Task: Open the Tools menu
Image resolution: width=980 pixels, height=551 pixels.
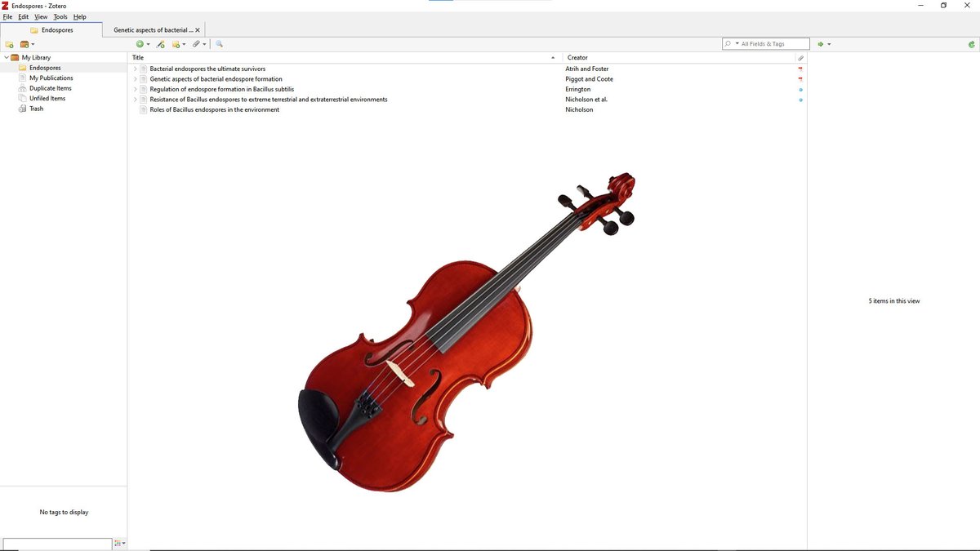Action: (x=60, y=16)
